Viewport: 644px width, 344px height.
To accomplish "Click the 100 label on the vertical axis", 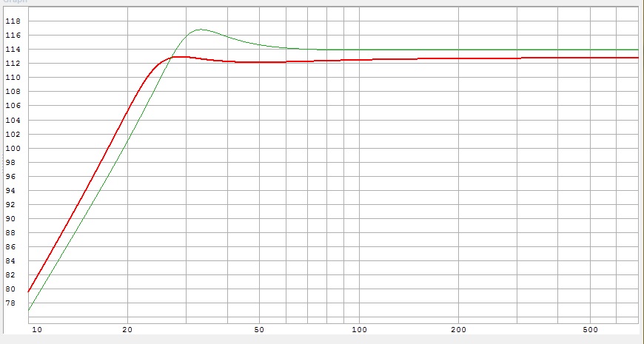I will (x=13, y=148).
